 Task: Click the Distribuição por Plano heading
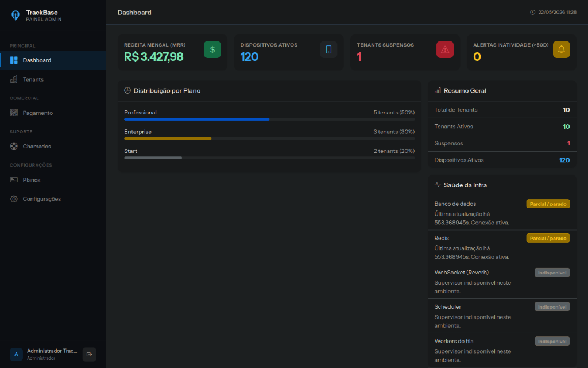167,90
